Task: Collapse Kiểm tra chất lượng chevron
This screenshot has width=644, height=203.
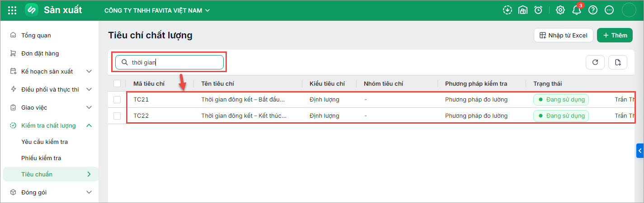Action: tap(89, 125)
